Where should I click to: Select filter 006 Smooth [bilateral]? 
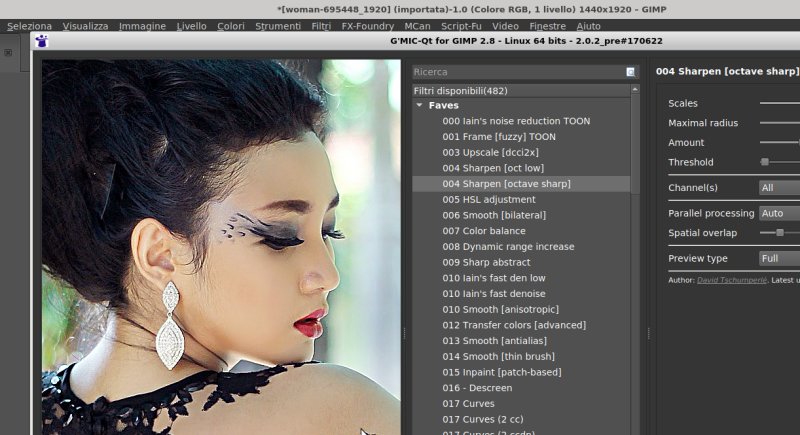(x=494, y=215)
